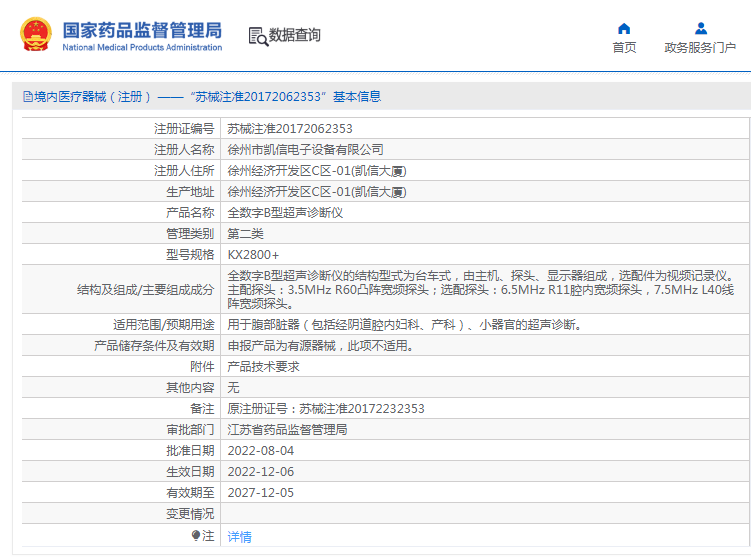Screen dimensions: 751x560
Task: Click the 注册人名称 row label
Action: pos(184,149)
